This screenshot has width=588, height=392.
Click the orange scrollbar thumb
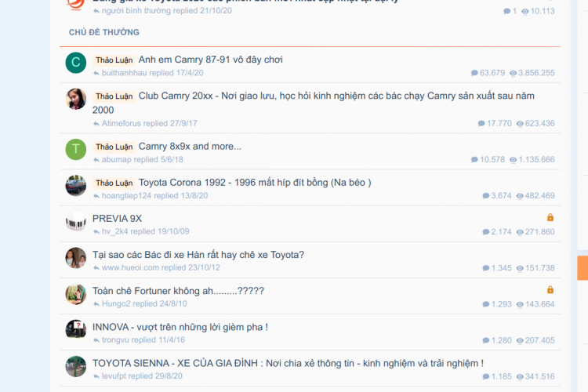(x=583, y=268)
